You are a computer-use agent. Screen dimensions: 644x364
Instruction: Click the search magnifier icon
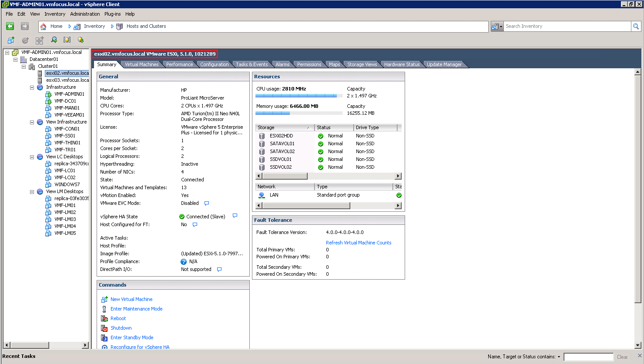point(636,27)
